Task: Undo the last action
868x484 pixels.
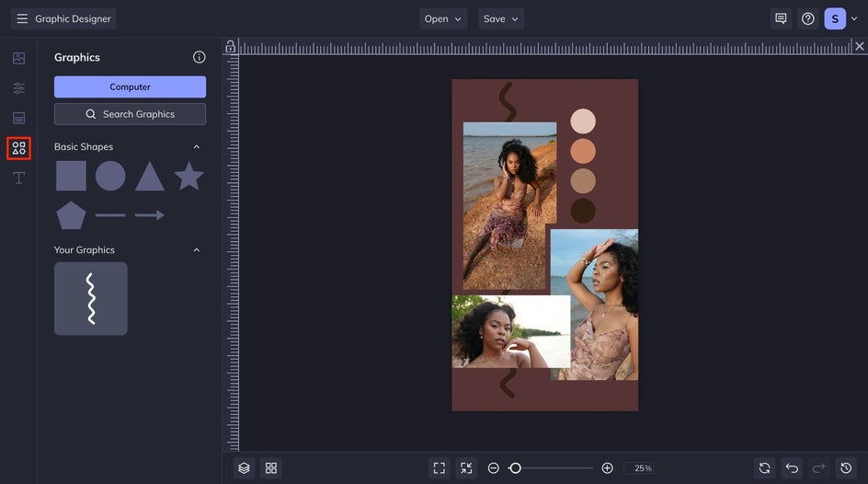Action: tap(792, 468)
